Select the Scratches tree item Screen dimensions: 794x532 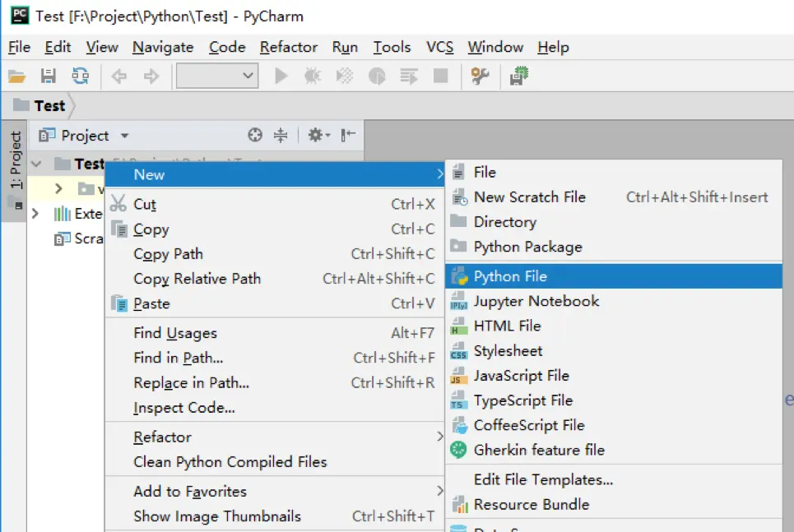(x=79, y=238)
